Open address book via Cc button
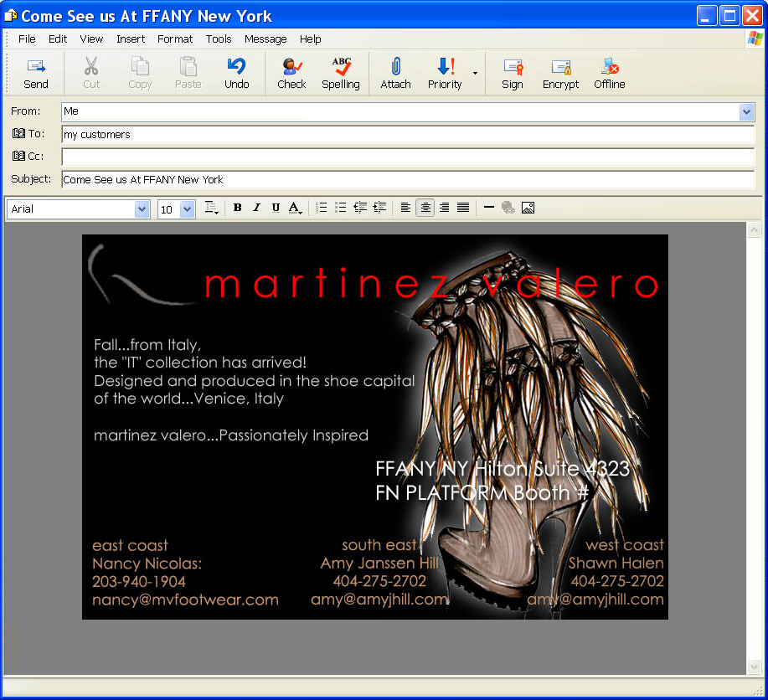The height and width of the screenshot is (700, 768). [28, 157]
